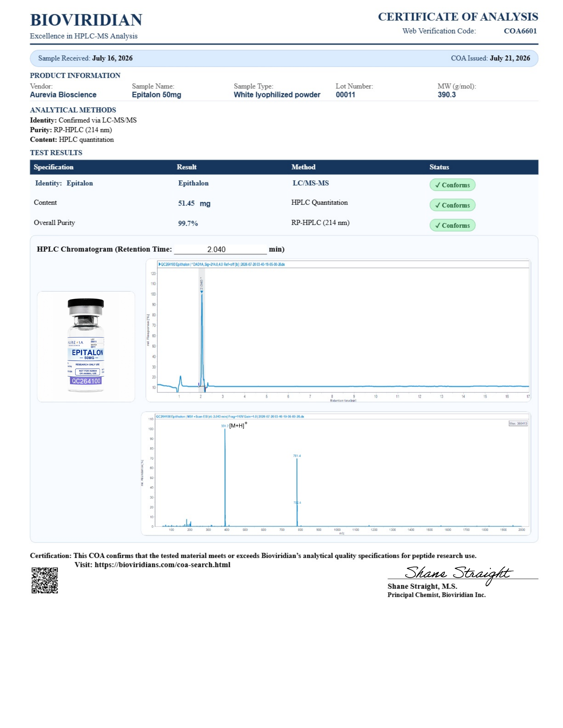Click the [M+H]+ peak annotation
563x728 pixels.
238,425
